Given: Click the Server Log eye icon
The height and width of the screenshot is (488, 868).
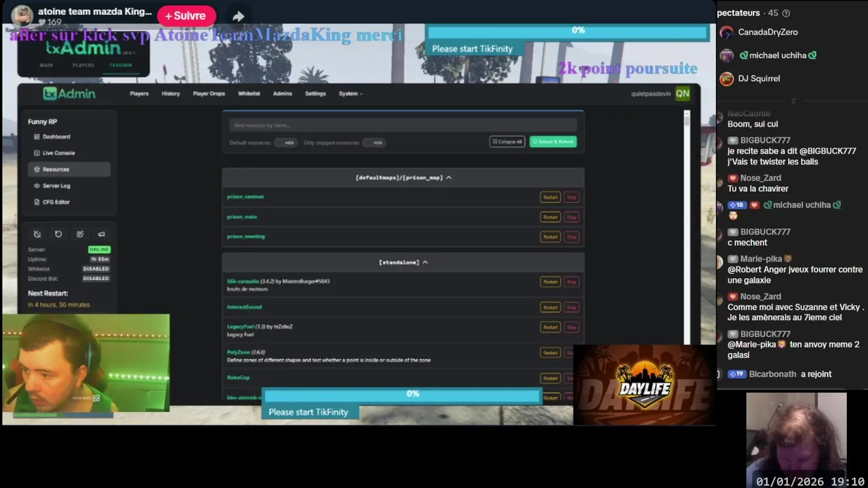Looking at the screenshot, I should [x=37, y=185].
